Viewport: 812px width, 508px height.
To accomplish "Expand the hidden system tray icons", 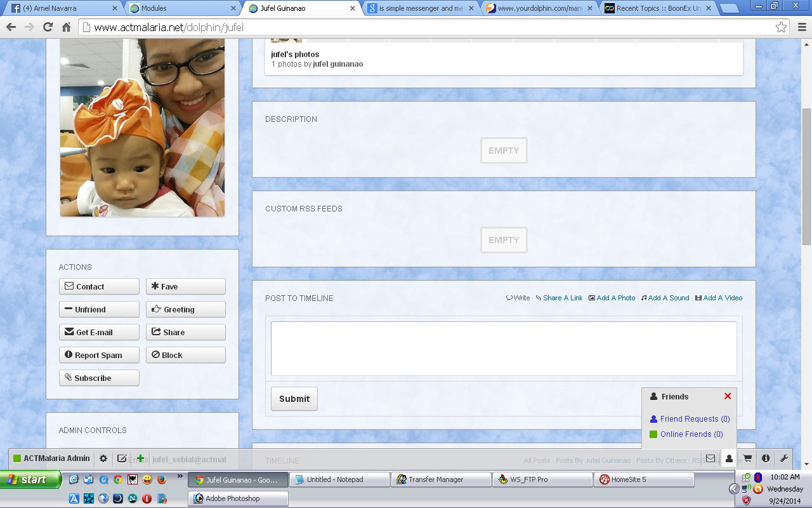I will coord(734,489).
